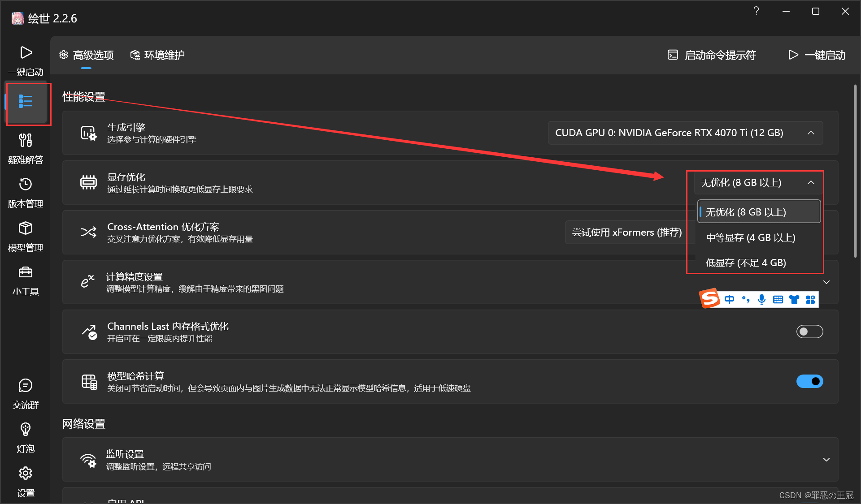Screen dimensions: 861x504
Task: Open Sogou soft keyboard icon
Action: coord(778,300)
